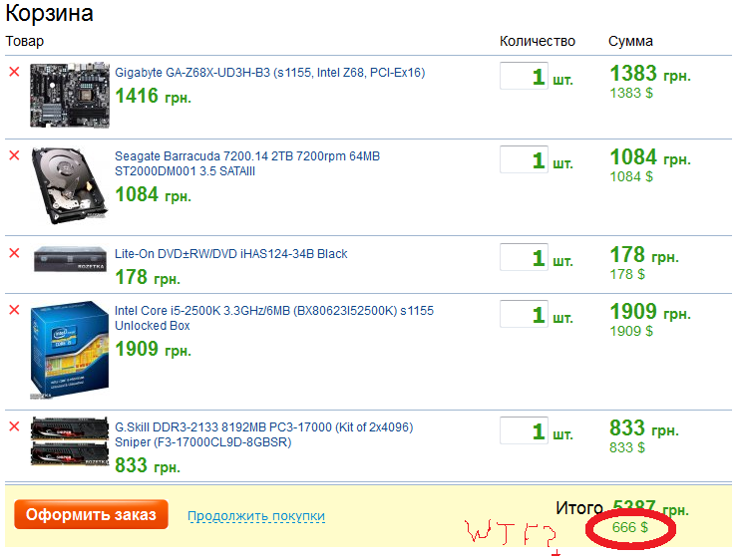Select the 1383 грн. sum for Gigabyte
This screenshot has width=744, height=560.
click(x=650, y=74)
